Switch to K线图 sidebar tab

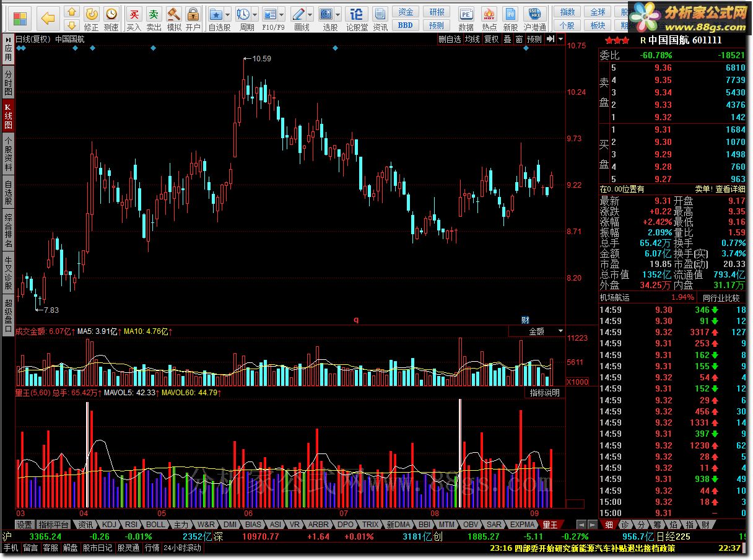(8, 116)
